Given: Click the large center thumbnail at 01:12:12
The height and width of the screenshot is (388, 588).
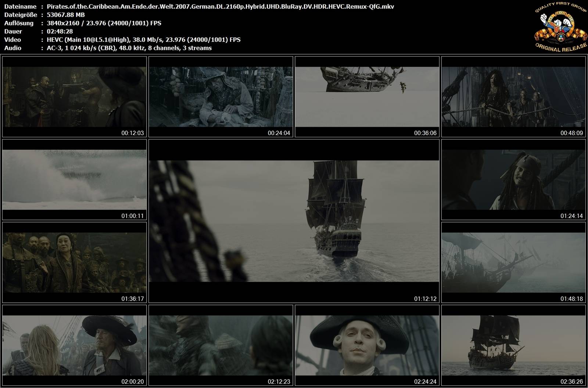Looking at the screenshot, I should coord(294,221).
